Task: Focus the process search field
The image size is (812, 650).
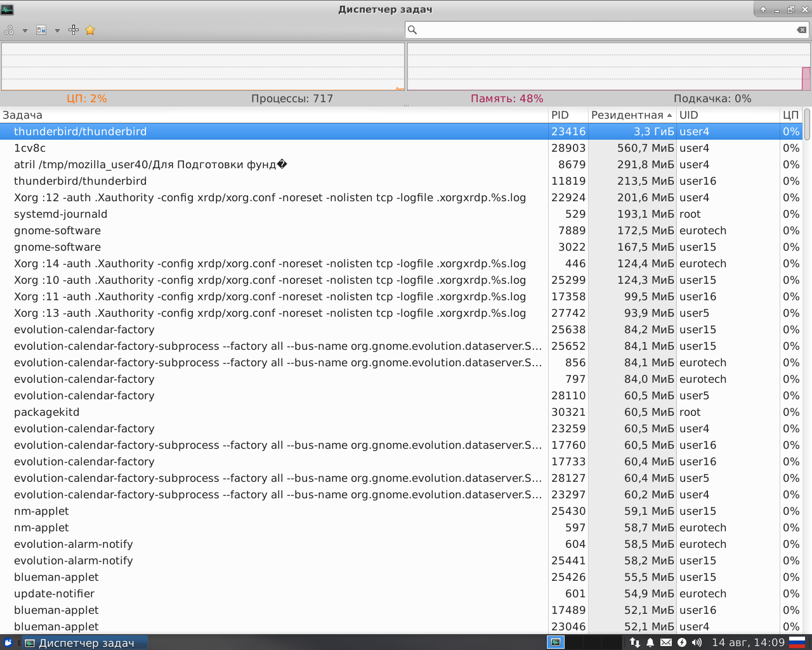Action: point(607,30)
